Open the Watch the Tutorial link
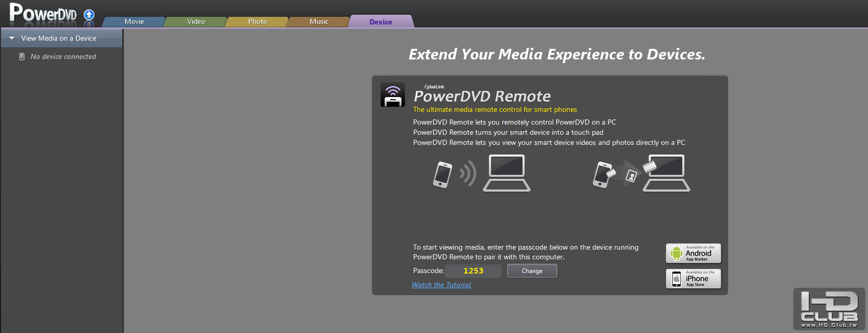868x333 pixels. pos(442,285)
